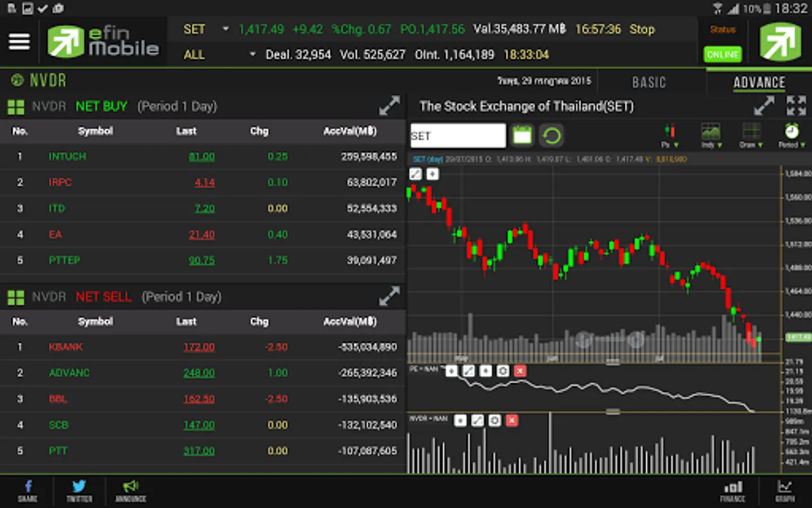Select PTTEP in the Net Buy list
Viewport: 812px width, 508px height.
(x=64, y=260)
